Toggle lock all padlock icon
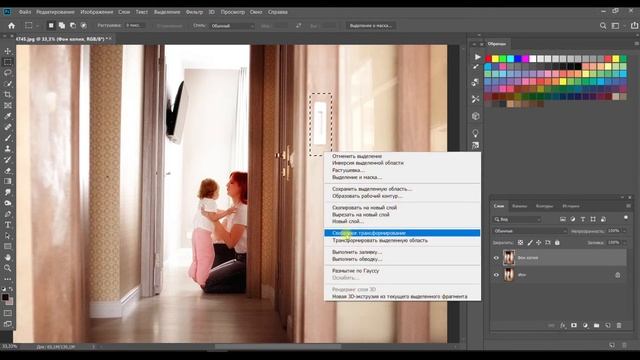Image resolution: width=640 pixels, height=360 pixels. [x=557, y=242]
